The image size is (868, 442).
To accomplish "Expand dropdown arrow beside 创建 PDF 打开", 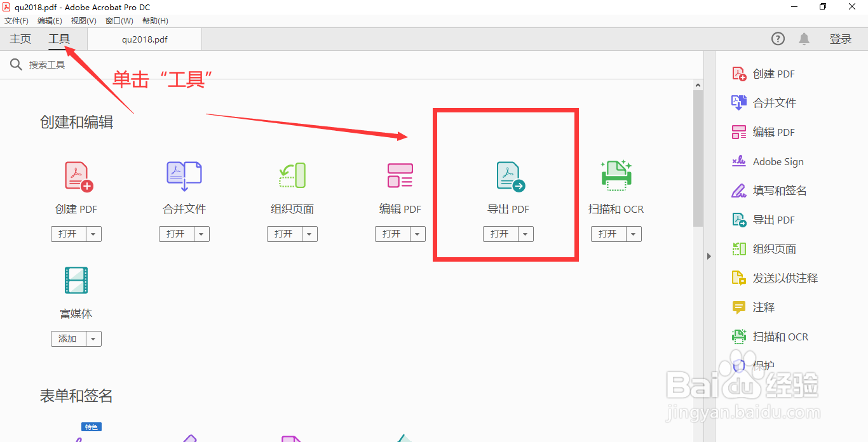I will coord(93,234).
